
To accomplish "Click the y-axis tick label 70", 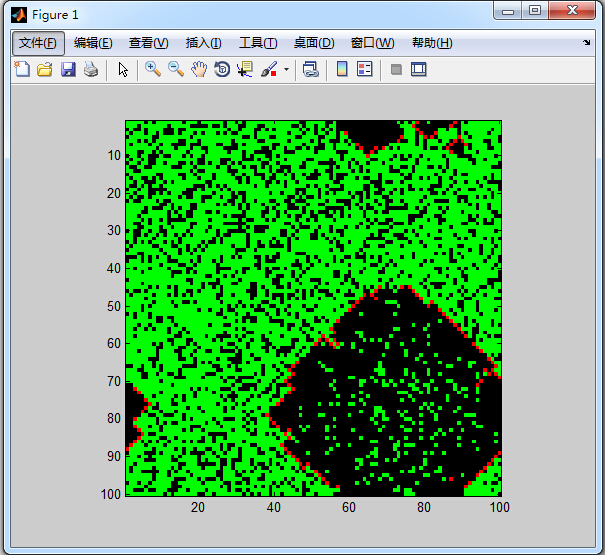I will (x=114, y=381).
